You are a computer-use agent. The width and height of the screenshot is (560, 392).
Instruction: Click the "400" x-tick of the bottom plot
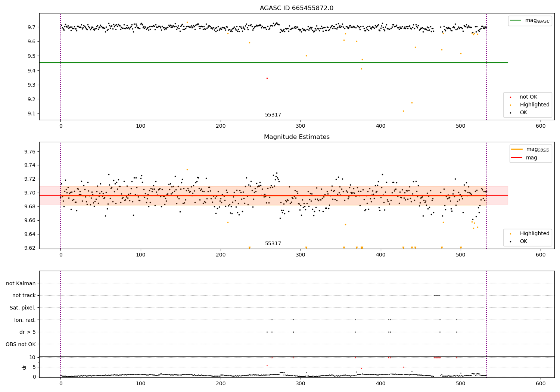(x=381, y=383)
